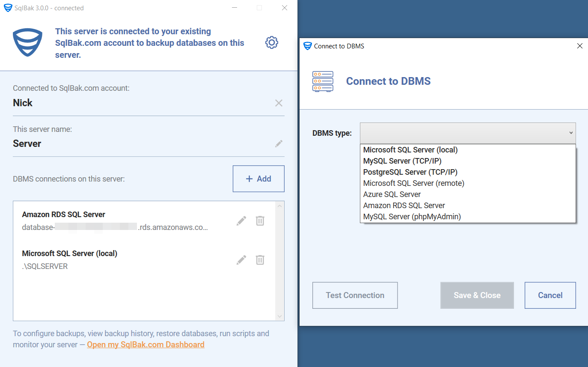Screen dimensions: 588x367
Task: Open my SqlBak.com Dashboard link
Action: click(x=146, y=344)
